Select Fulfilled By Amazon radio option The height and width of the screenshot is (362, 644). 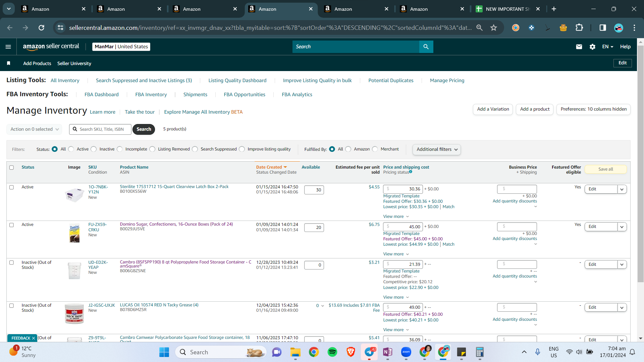click(x=348, y=149)
